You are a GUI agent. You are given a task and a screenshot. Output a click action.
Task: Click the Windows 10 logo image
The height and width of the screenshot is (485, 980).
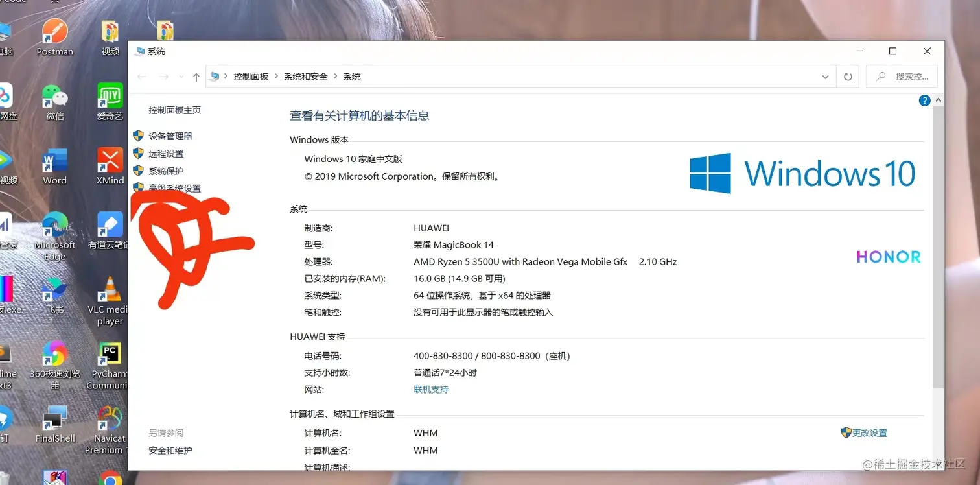tap(802, 173)
